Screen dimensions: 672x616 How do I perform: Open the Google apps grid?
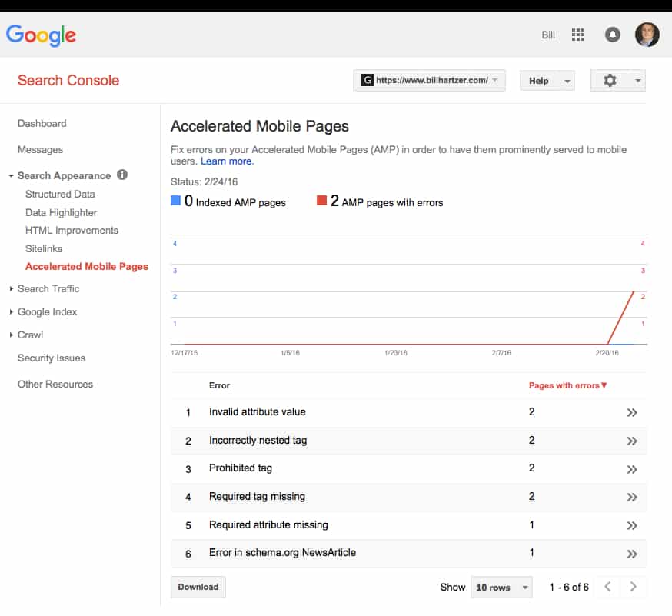pos(577,35)
